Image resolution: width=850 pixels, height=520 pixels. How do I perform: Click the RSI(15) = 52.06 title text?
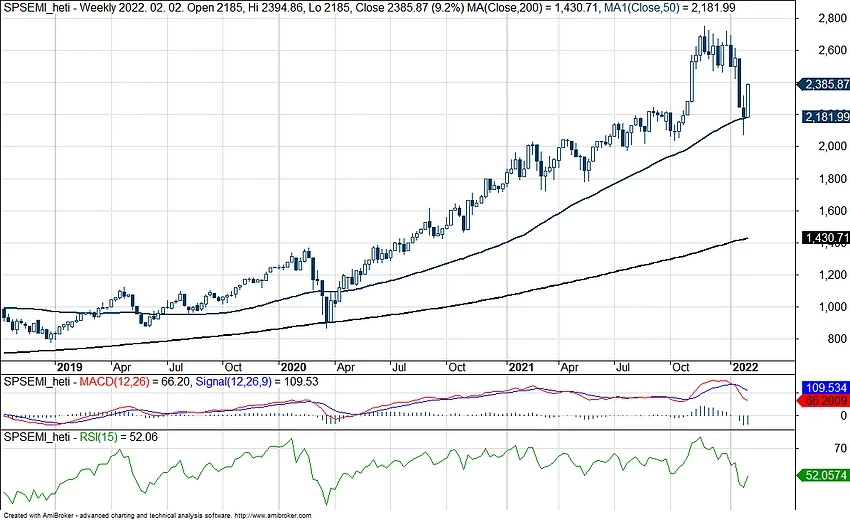click(x=119, y=437)
